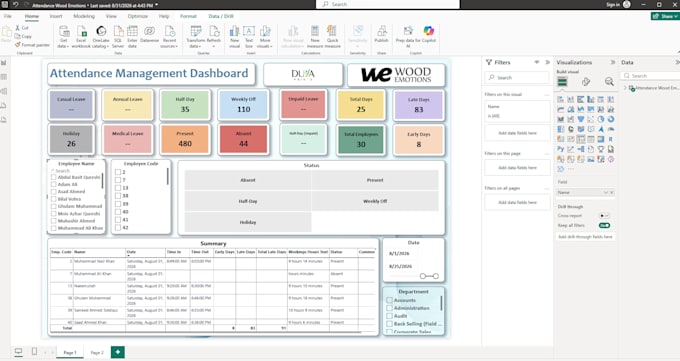Viewport: 680px width, 361px height.
Task: Open the Modeling ribbon tab
Action: click(84, 16)
